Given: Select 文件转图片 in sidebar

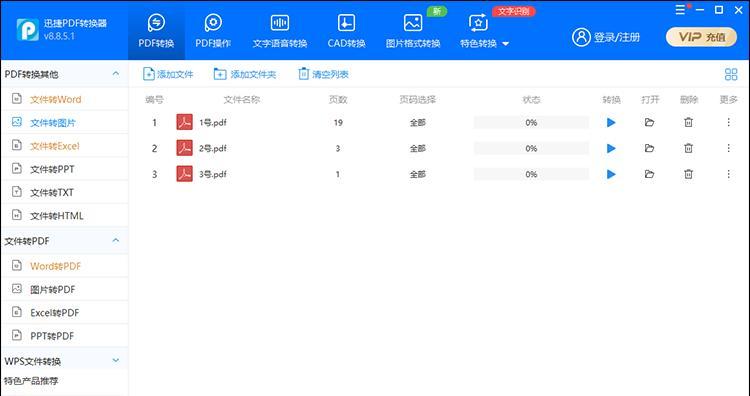Looking at the screenshot, I should 64,122.
